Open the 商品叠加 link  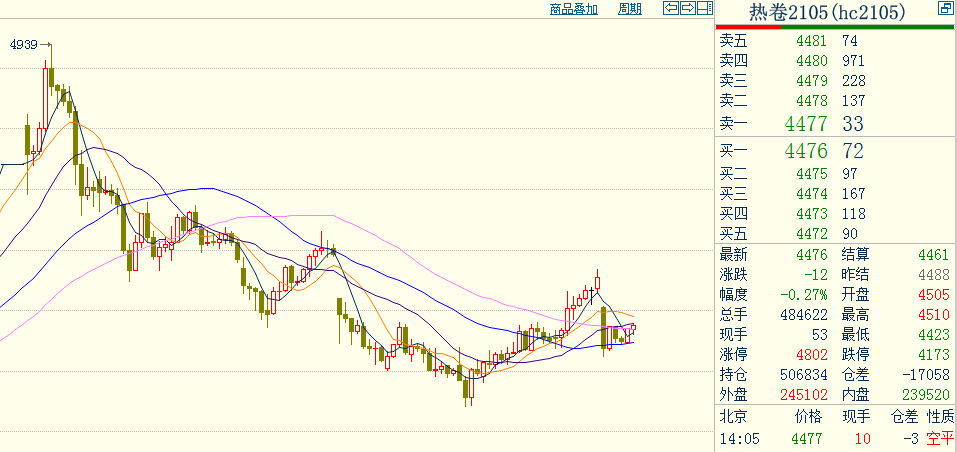574,9
